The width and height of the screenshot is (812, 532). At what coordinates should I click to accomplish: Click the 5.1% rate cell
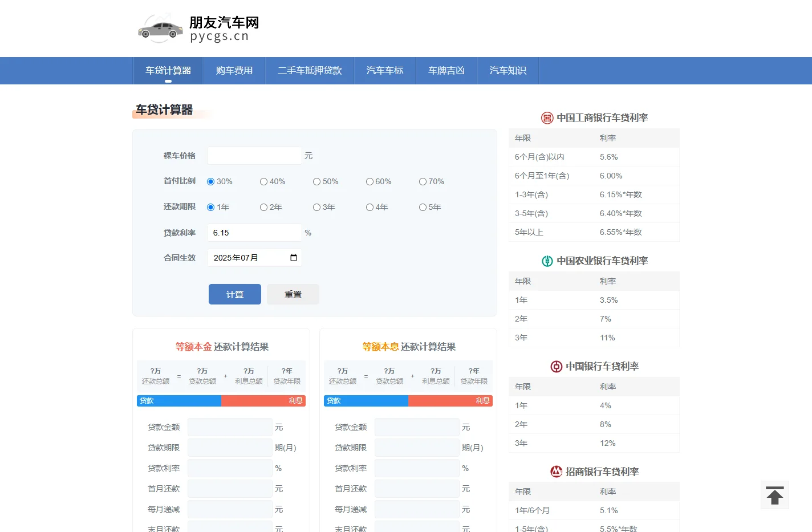click(608, 510)
